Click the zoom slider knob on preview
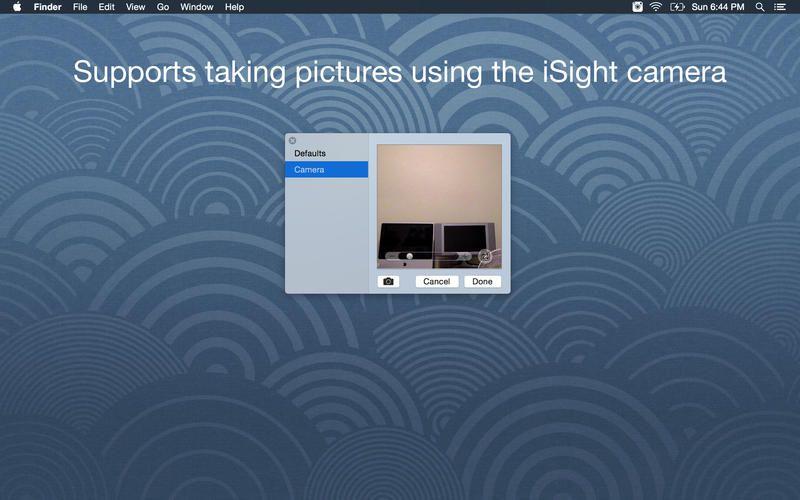The height and width of the screenshot is (500, 800). point(409,256)
